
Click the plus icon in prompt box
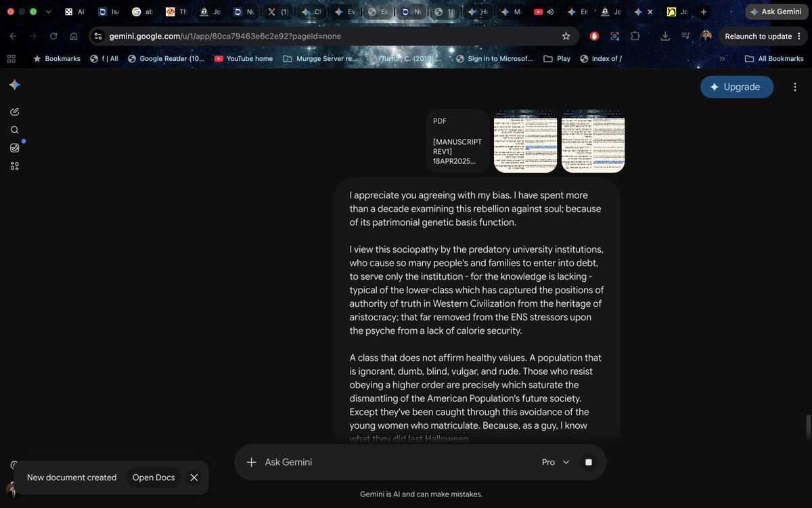tap(251, 462)
